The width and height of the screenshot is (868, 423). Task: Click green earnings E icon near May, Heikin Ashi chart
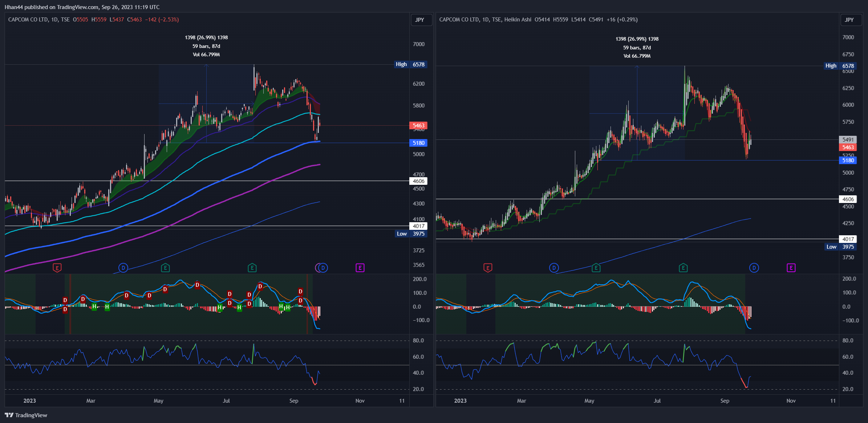pos(596,268)
